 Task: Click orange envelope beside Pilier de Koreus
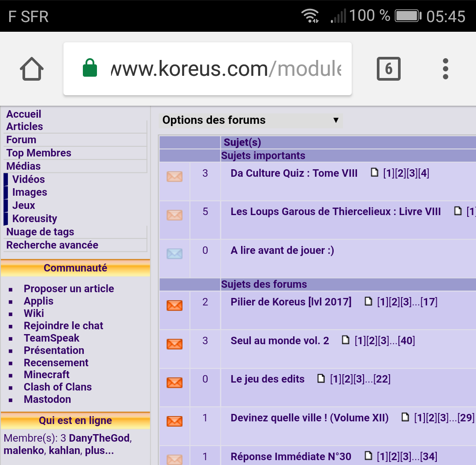pos(175,305)
